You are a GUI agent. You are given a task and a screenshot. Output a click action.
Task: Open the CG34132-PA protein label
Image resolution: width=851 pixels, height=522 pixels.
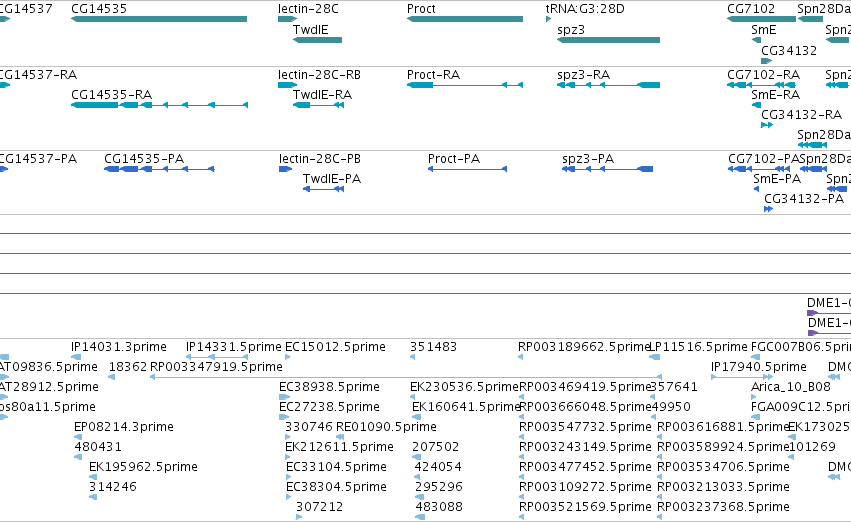point(804,199)
